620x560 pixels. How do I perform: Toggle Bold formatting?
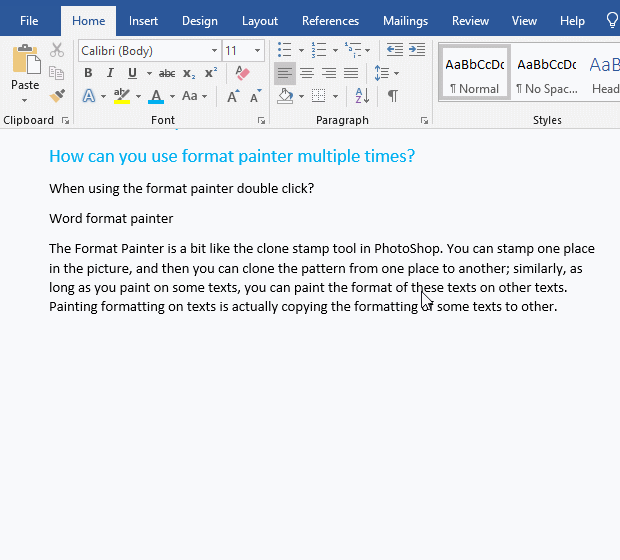(88, 73)
